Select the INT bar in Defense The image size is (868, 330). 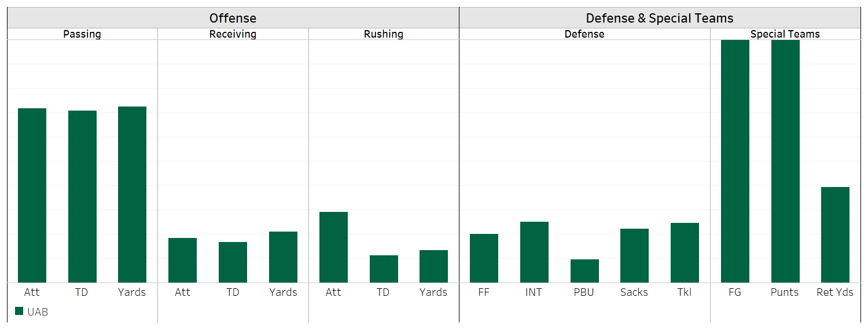point(534,252)
